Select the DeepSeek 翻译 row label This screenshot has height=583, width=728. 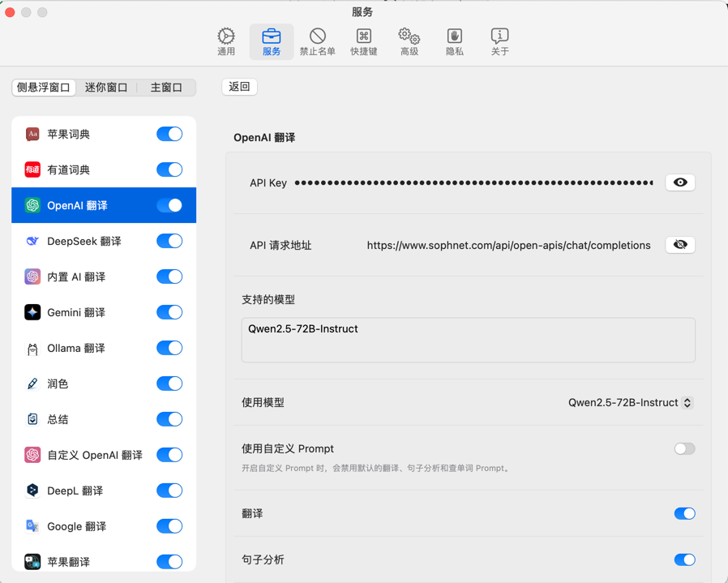84,242
